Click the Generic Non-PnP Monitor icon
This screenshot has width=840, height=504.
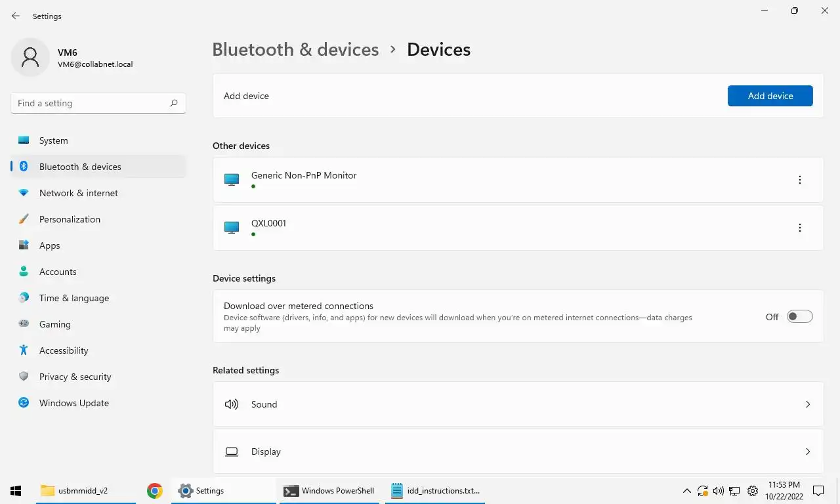[x=232, y=179]
